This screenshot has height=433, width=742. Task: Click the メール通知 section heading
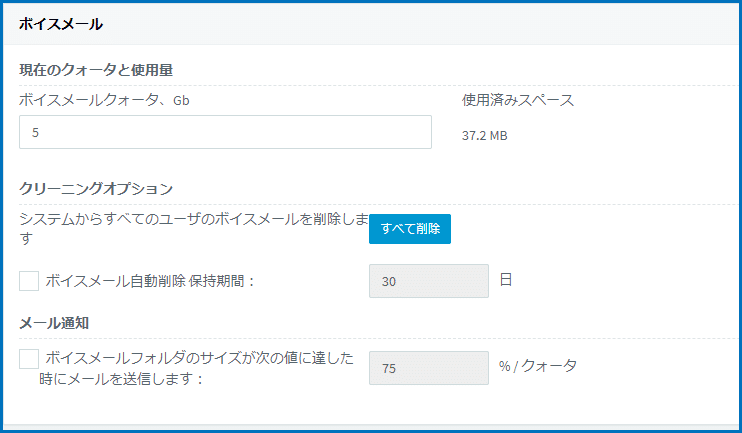[54, 323]
